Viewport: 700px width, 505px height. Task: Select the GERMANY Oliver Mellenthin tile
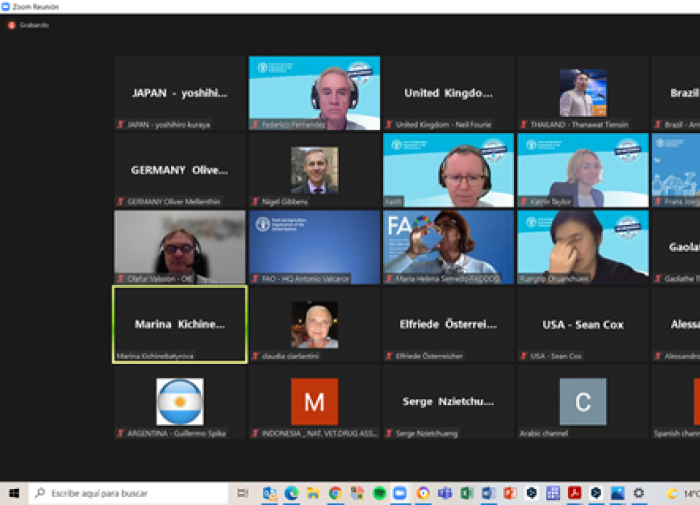179,170
